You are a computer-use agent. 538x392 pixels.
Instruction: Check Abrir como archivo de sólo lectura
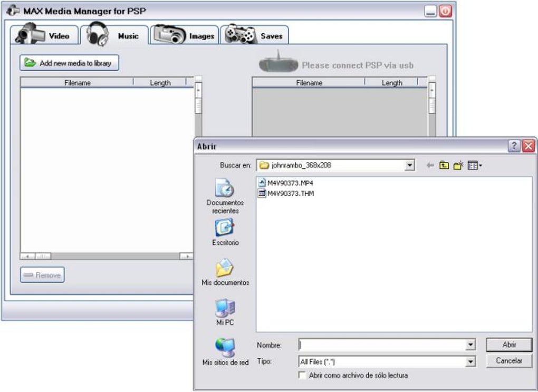click(x=302, y=375)
